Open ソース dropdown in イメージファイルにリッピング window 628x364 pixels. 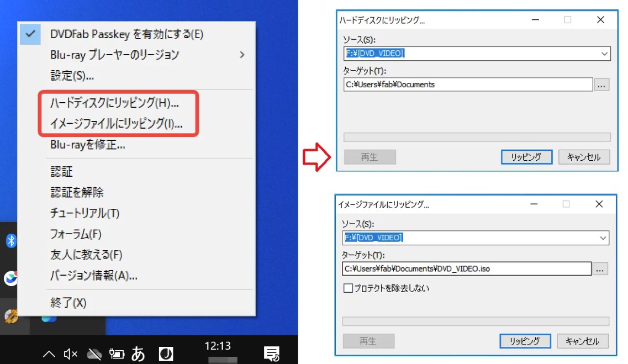[x=603, y=238]
